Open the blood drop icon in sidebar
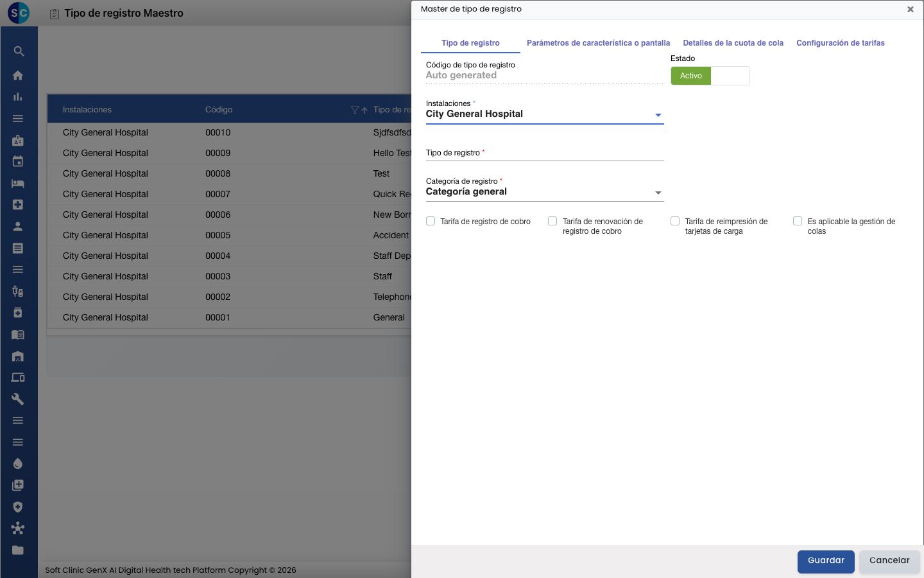Viewport: 924px width, 578px height. [18, 464]
